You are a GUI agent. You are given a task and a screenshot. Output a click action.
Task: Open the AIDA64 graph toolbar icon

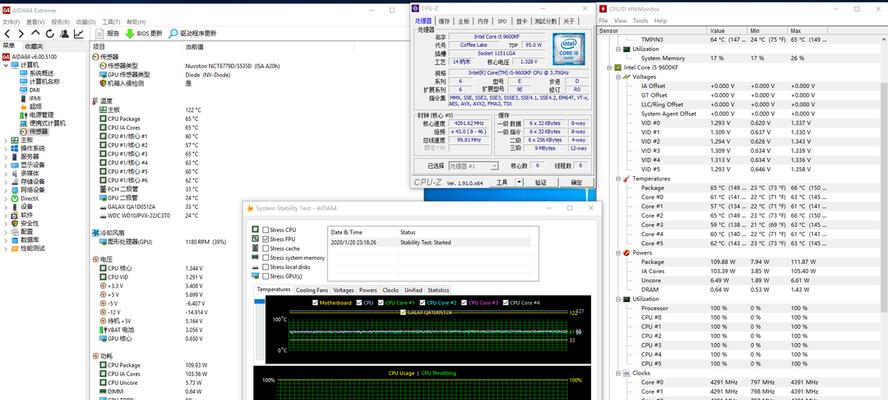(79, 33)
